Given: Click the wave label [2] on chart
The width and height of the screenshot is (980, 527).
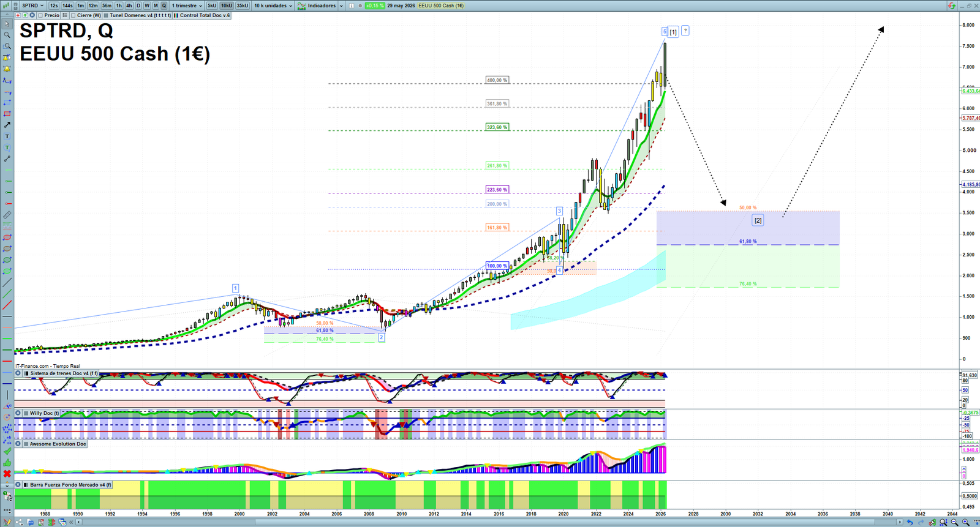Looking at the screenshot, I should coord(758,220).
